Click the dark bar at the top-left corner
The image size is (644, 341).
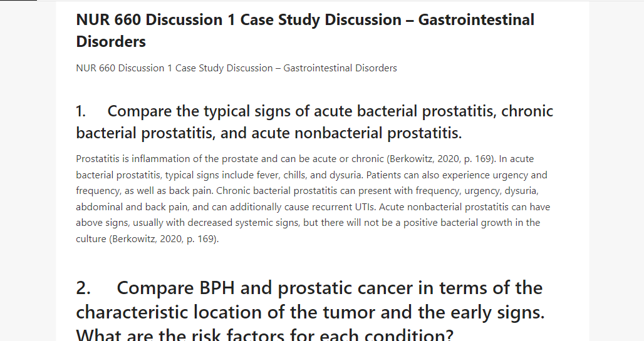pyautogui.click(x=19, y=1)
